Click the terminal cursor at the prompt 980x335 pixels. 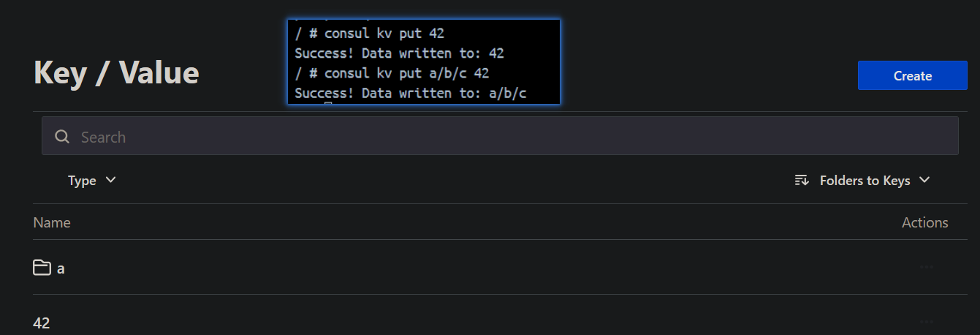pyautogui.click(x=328, y=105)
